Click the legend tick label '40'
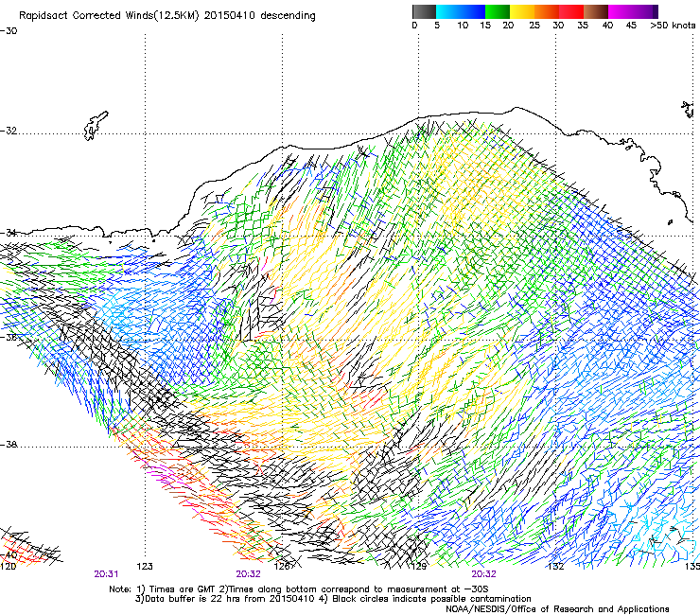This screenshot has width=700, height=615. pos(607,26)
